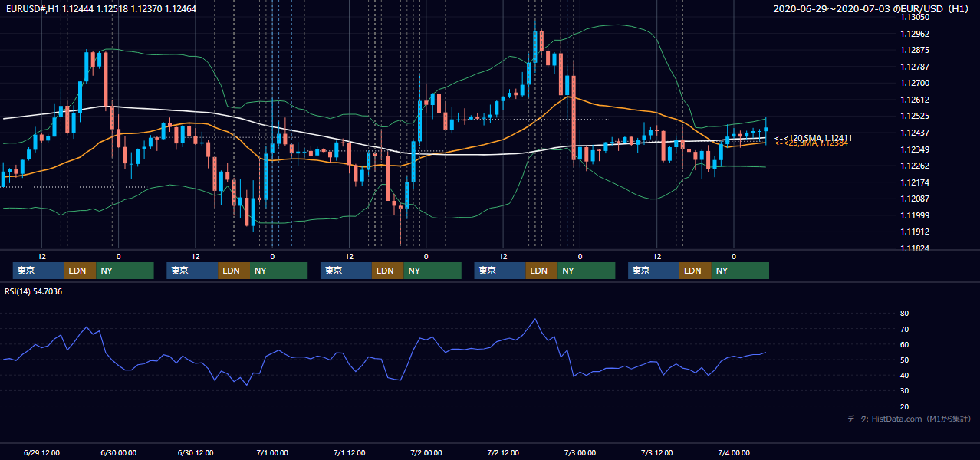Click RSI level label 50
The height and width of the screenshot is (460, 980).
coord(905,360)
